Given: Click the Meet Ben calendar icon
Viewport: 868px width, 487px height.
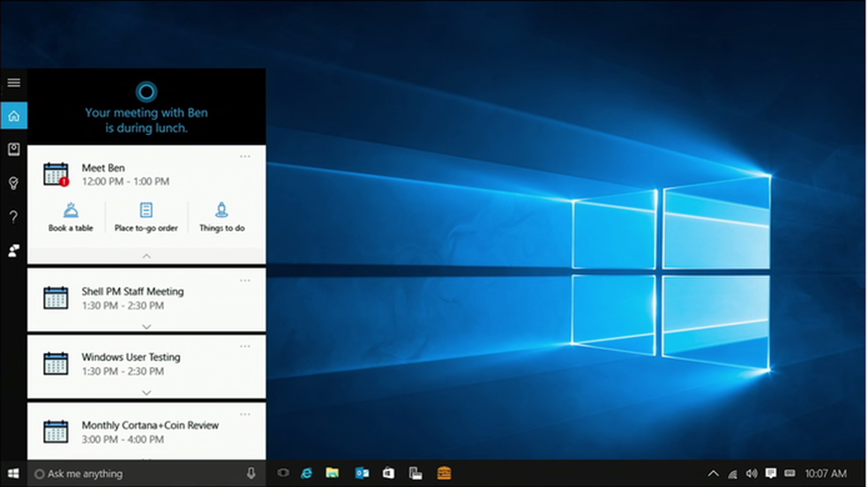Looking at the screenshot, I should [x=56, y=175].
